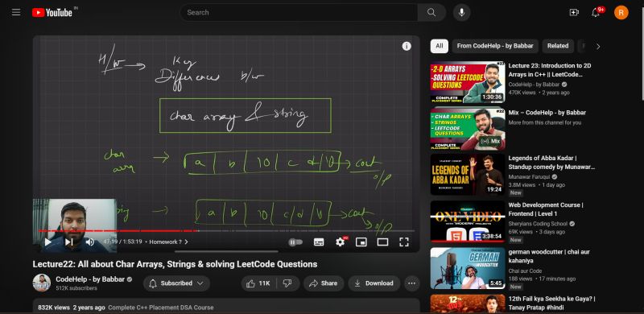Select the Related filter chip
Image resolution: width=644 pixels, height=314 pixels.
point(558,46)
